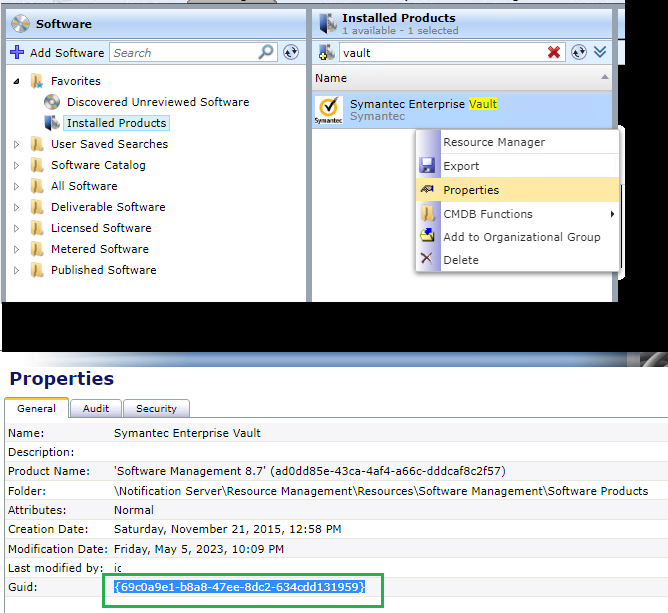The height and width of the screenshot is (613, 668).
Task: Select the Symantec Enterprise Vault row
Action: point(462,110)
